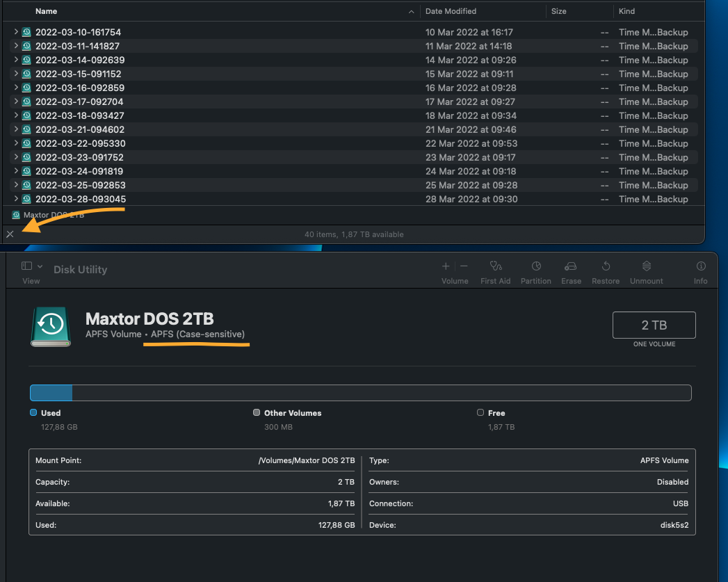728x582 pixels.
Task: Open the Info panel
Action: (x=701, y=266)
